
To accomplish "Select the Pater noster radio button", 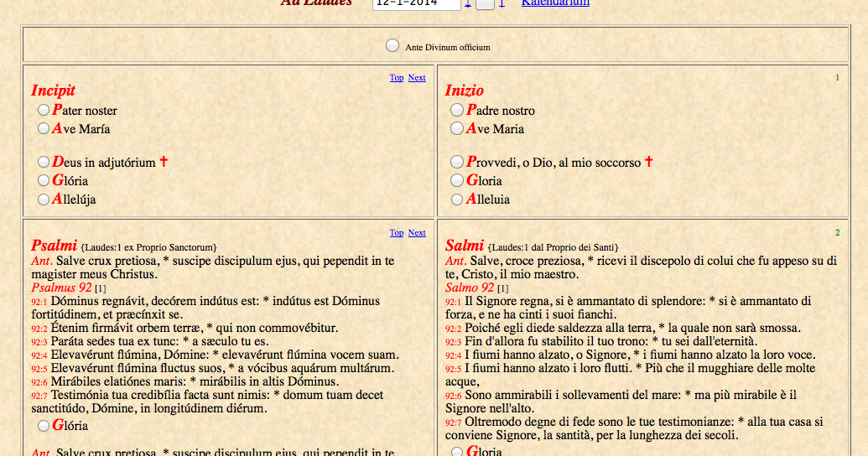I will tap(44, 110).
